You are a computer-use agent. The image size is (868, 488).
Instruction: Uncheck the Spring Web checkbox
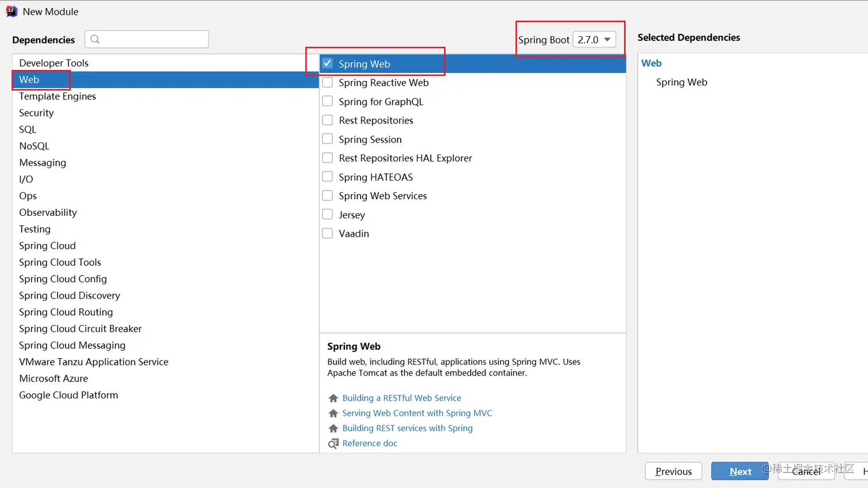[x=327, y=63]
